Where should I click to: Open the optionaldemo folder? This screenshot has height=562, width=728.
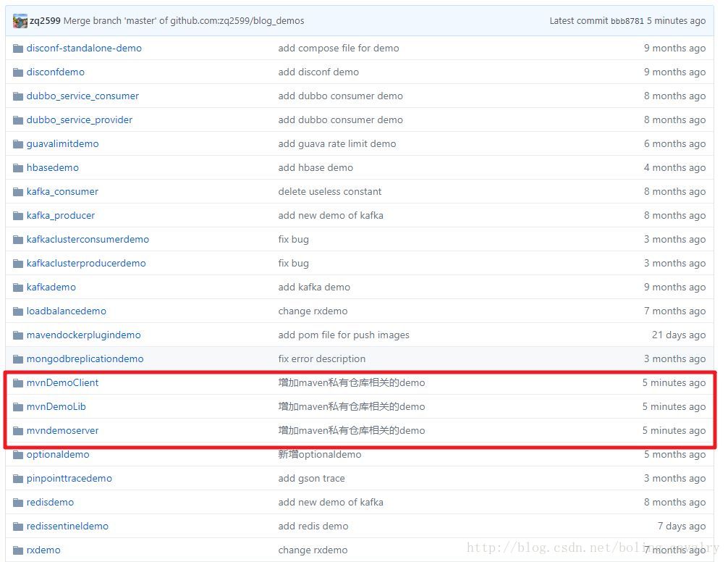tap(58, 455)
